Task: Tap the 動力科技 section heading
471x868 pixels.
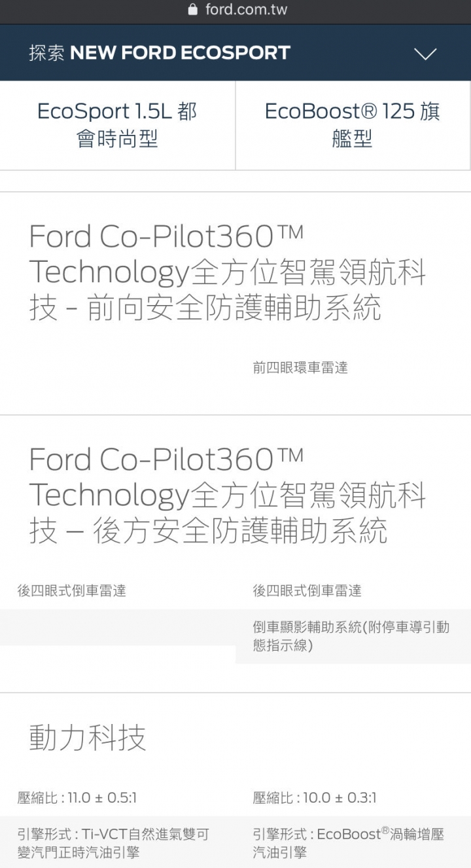Action: [88, 738]
